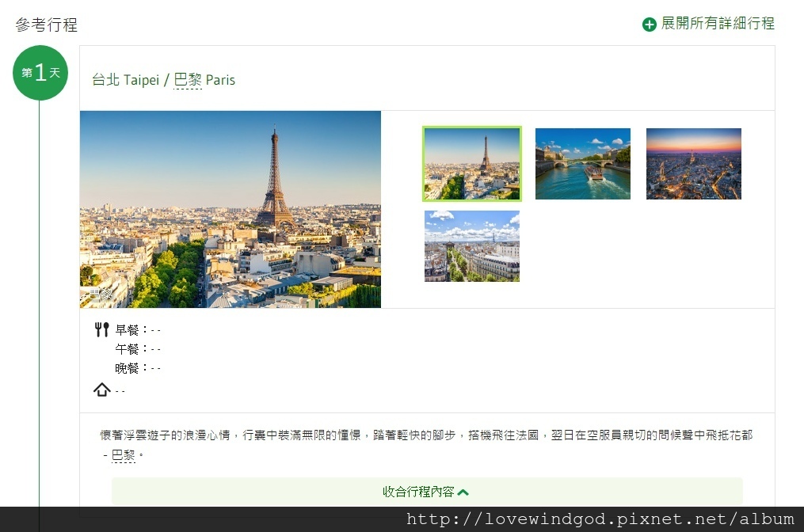Select the Paris night skyline thumbnail
Image resolution: width=804 pixels, height=532 pixels.
[x=694, y=164]
